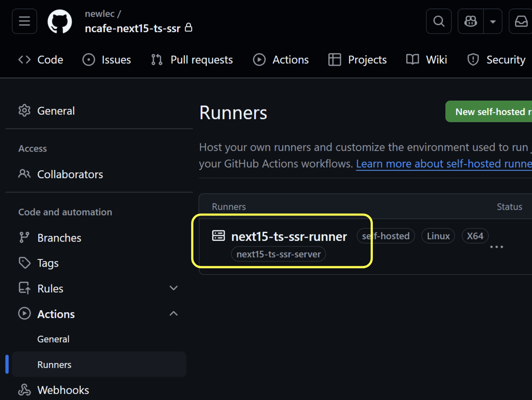Screen dimensions: 532x400
Task: Expand the Rules section chevron
Action: (x=174, y=288)
